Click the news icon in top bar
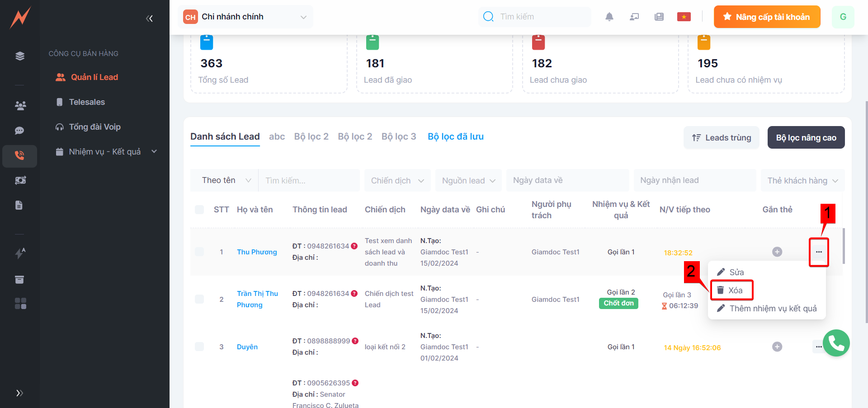The width and height of the screenshot is (868, 408). click(659, 17)
